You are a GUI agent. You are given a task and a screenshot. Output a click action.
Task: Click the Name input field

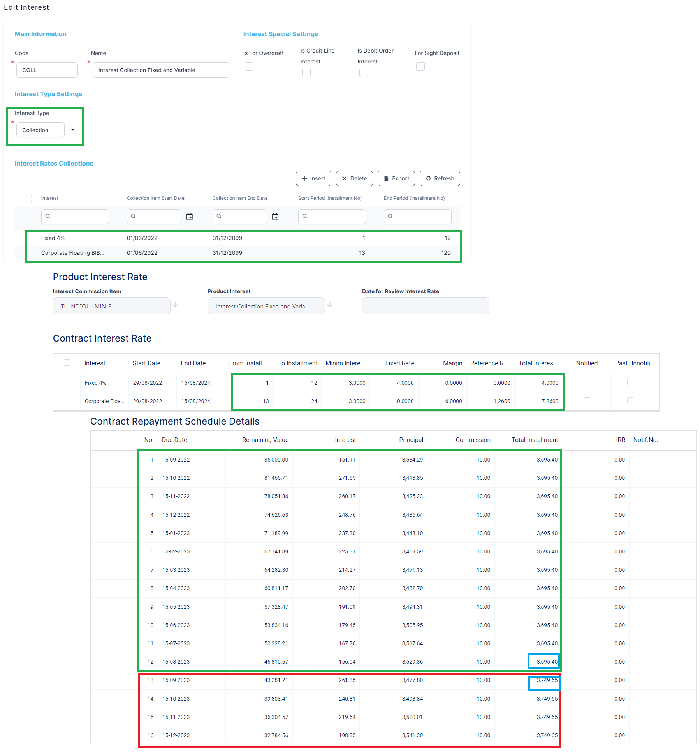pos(161,70)
